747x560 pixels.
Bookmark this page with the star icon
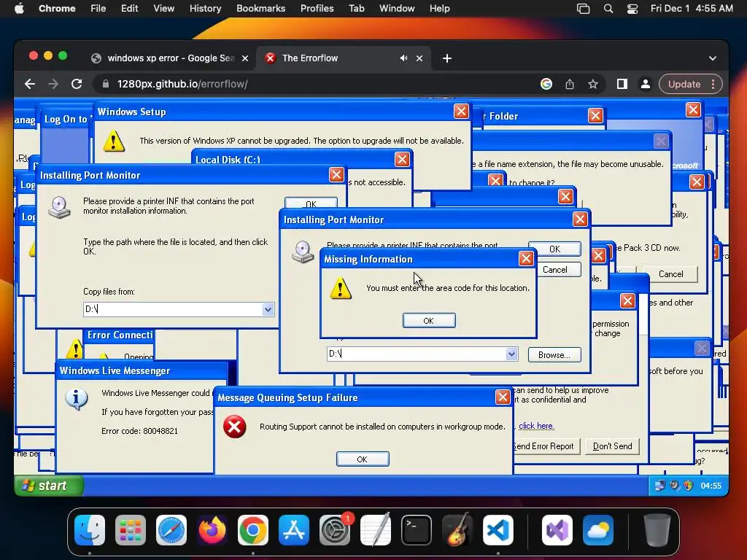(592, 85)
